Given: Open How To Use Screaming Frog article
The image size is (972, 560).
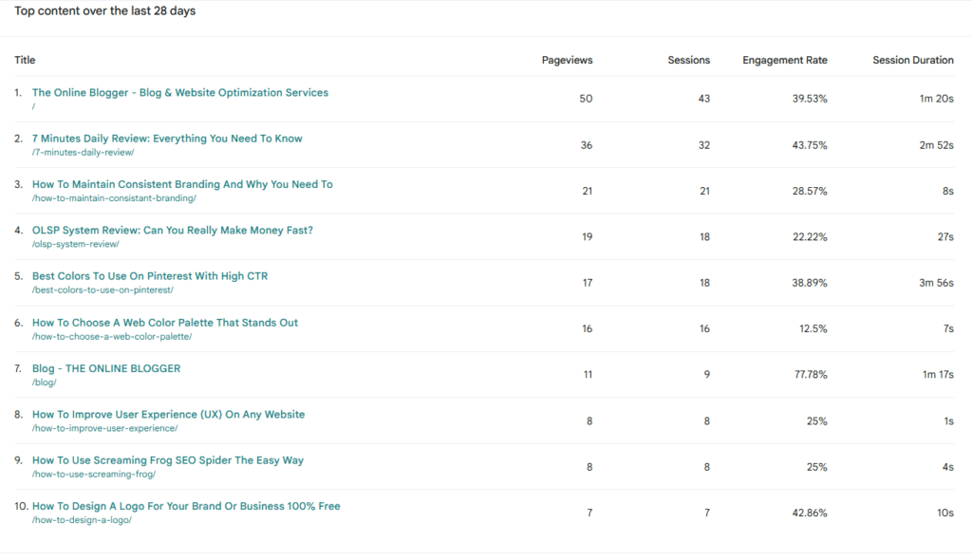Looking at the screenshot, I should pyautogui.click(x=167, y=460).
